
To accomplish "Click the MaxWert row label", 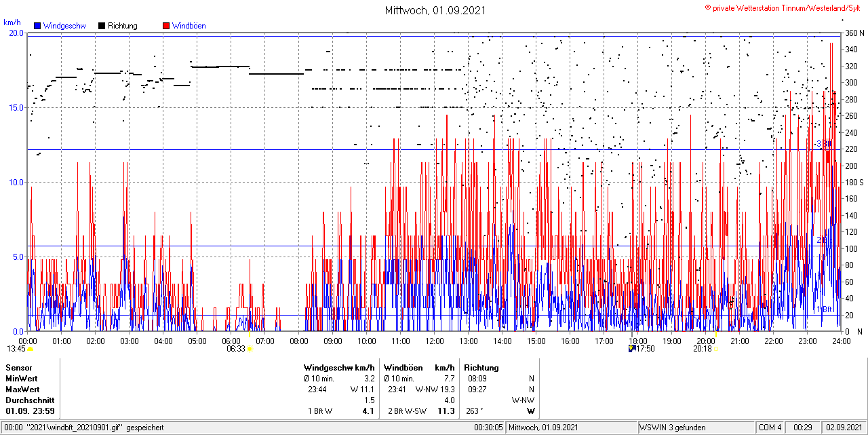I will click(23, 389).
